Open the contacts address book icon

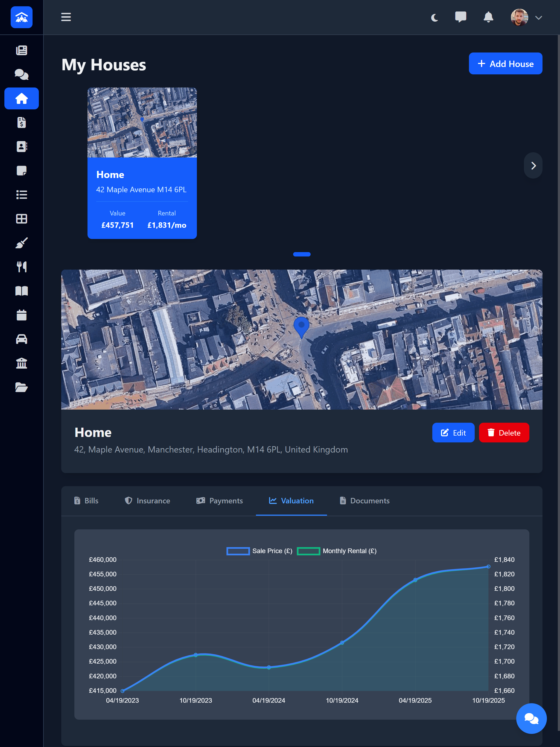click(x=22, y=147)
